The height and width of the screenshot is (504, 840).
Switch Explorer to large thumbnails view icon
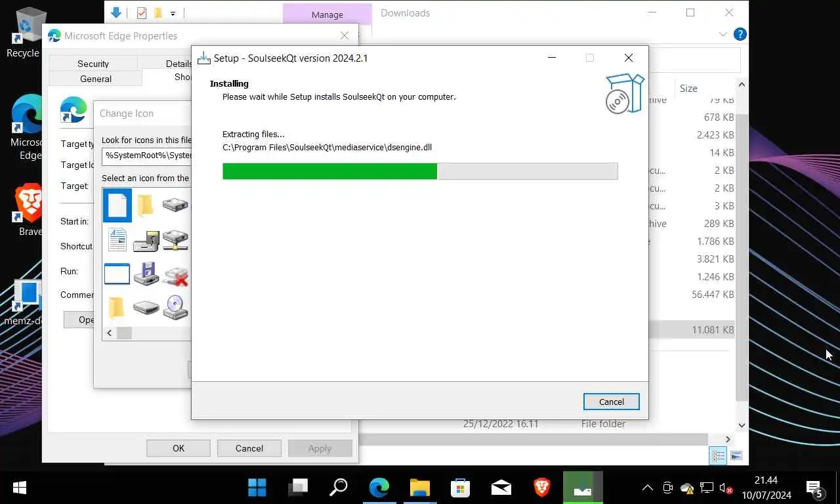[736, 456]
